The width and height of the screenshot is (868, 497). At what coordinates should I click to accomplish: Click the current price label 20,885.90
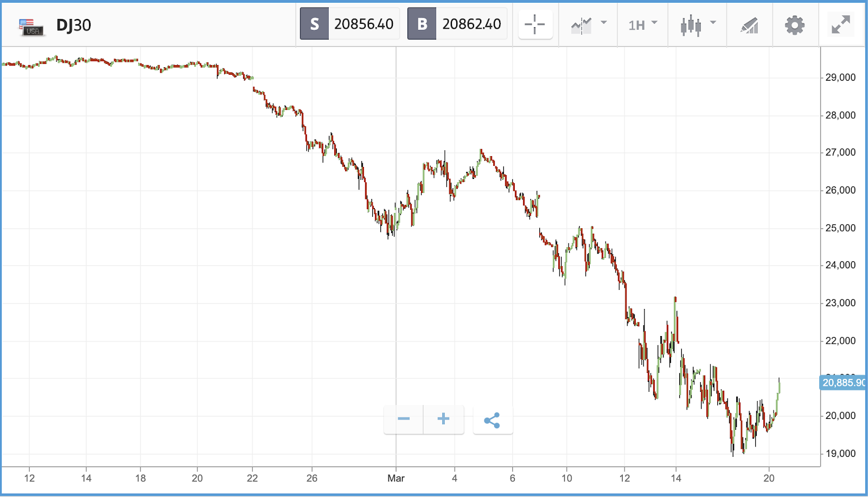click(844, 383)
